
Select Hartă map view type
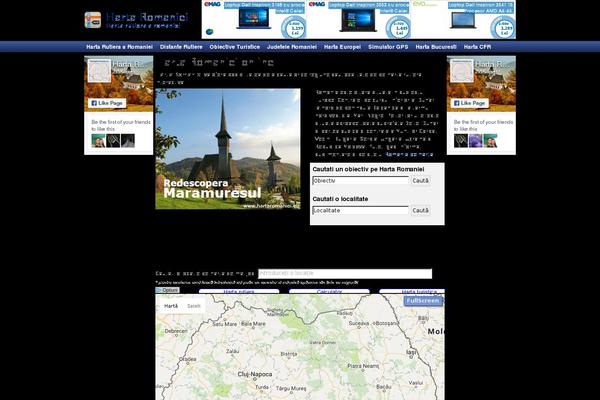171,306
